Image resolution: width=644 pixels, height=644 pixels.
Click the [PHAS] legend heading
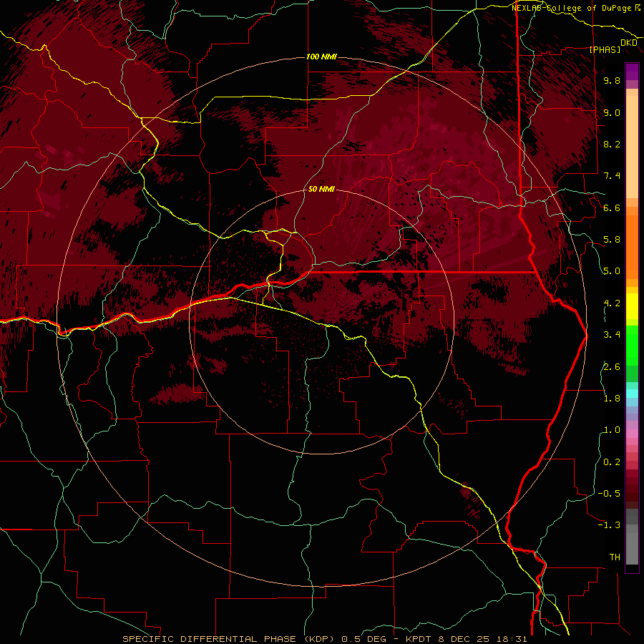605,50
